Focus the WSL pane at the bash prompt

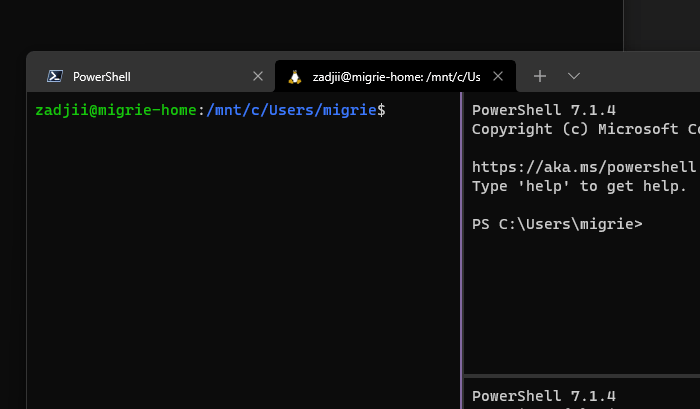coord(243,250)
